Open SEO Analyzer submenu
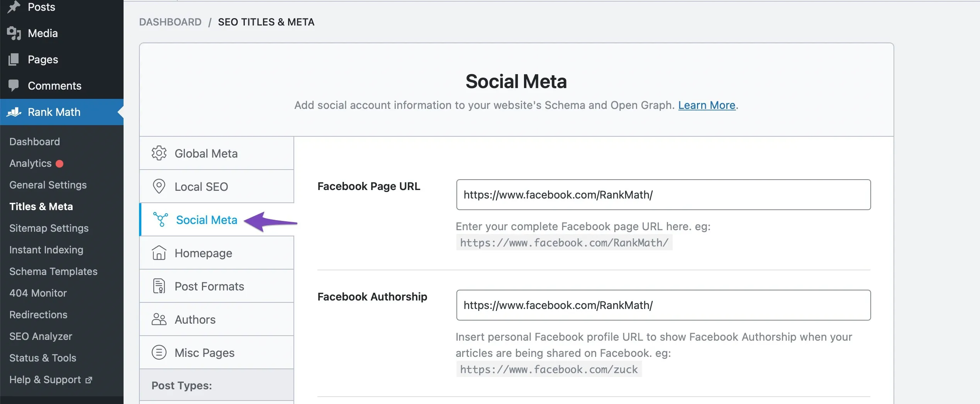 [41, 336]
